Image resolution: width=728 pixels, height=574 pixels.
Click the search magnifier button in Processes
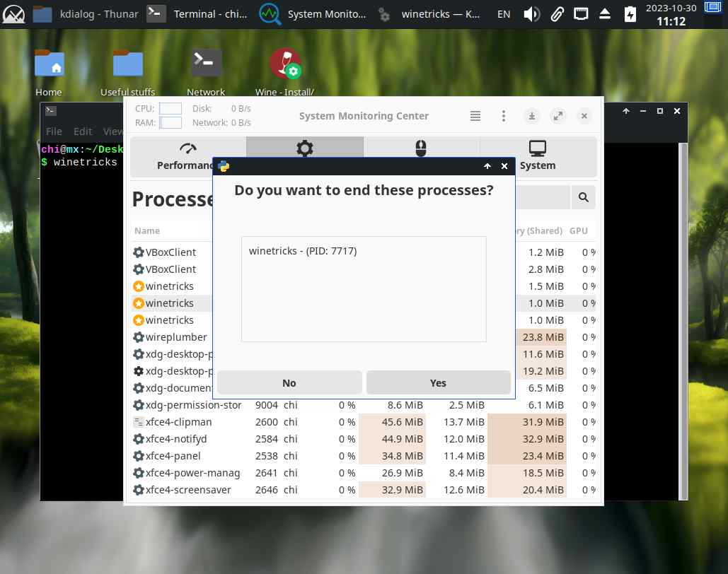(x=583, y=197)
